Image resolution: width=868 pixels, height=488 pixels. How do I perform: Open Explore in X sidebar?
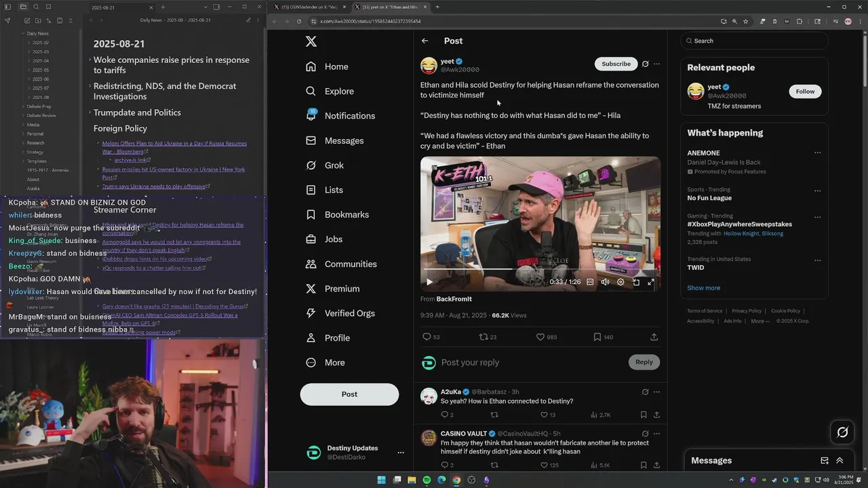point(331,91)
